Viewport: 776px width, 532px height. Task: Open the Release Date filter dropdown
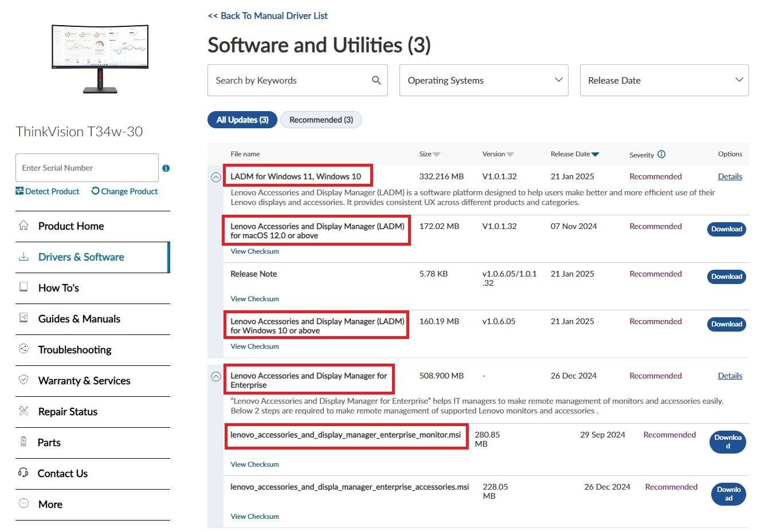coord(664,80)
